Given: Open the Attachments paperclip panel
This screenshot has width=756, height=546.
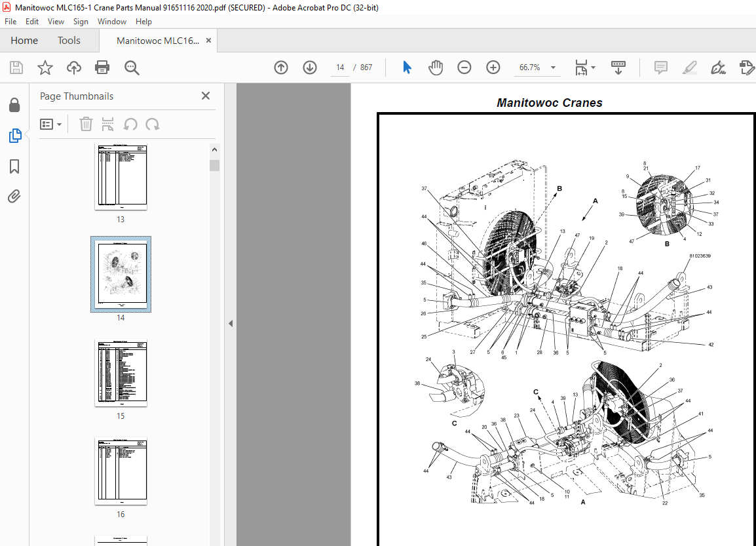Looking at the screenshot, I should 14,196.
